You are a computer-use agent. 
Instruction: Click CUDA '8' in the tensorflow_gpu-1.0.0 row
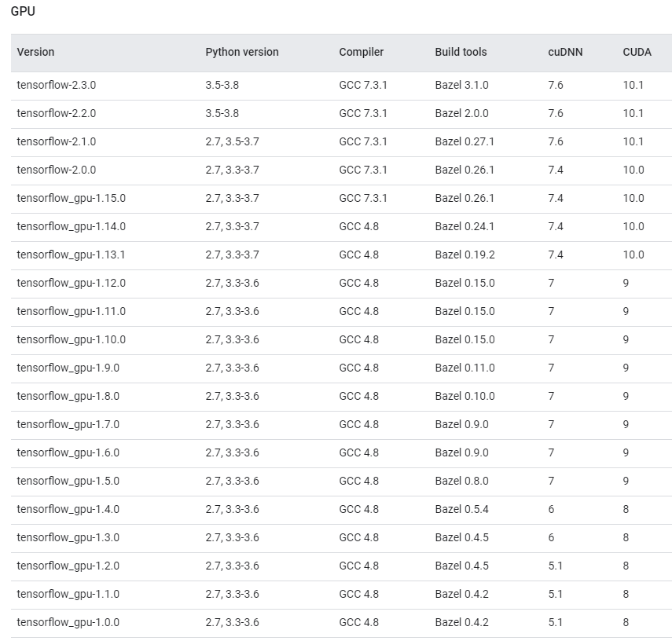click(626, 622)
